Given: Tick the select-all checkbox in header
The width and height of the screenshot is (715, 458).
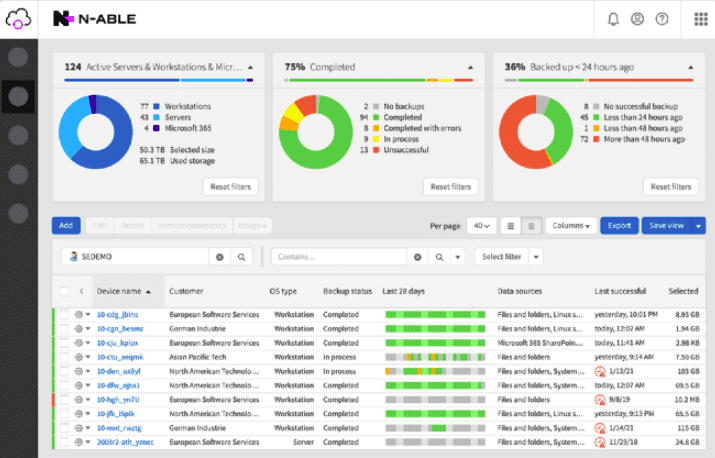Looking at the screenshot, I should coord(64,291).
